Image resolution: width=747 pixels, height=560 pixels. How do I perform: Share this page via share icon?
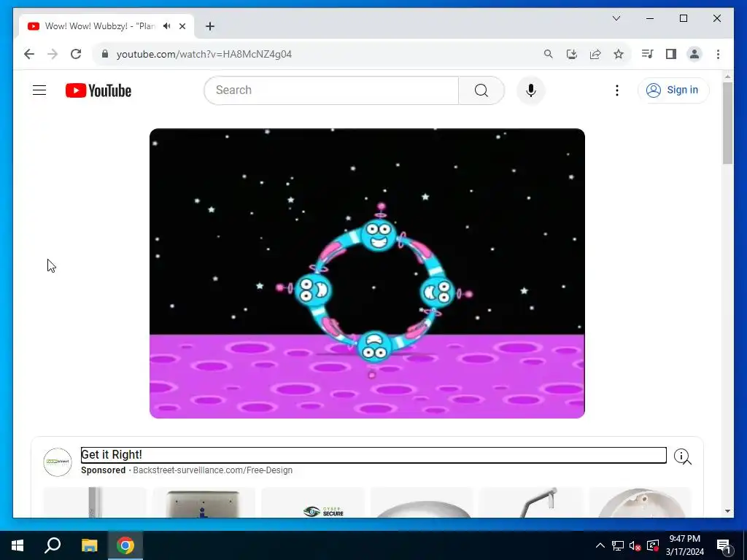click(x=595, y=54)
